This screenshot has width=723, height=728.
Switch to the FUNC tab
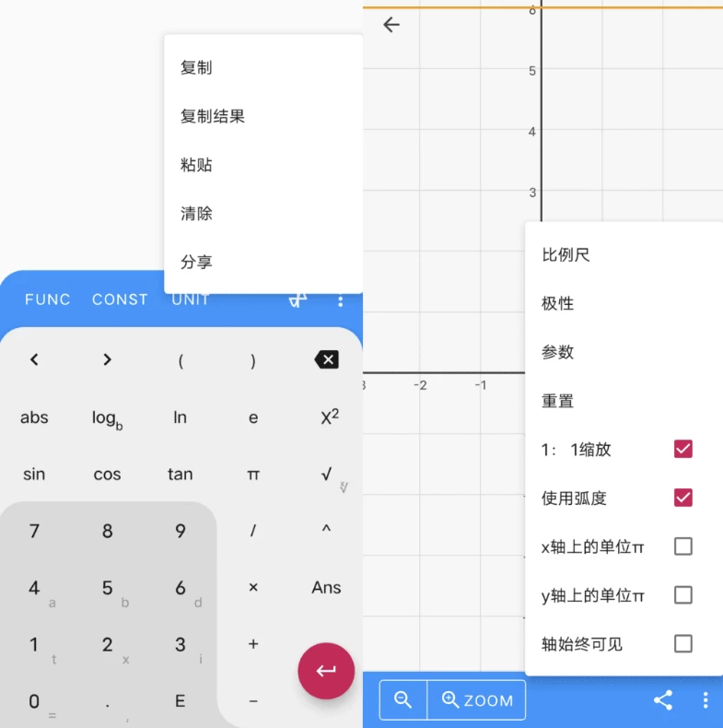48,299
